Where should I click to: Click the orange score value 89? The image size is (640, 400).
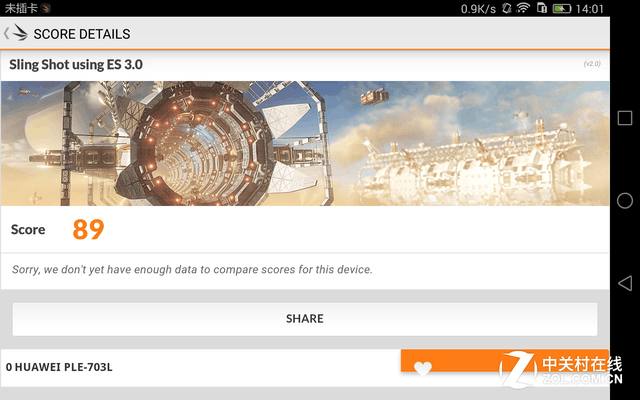(88, 229)
